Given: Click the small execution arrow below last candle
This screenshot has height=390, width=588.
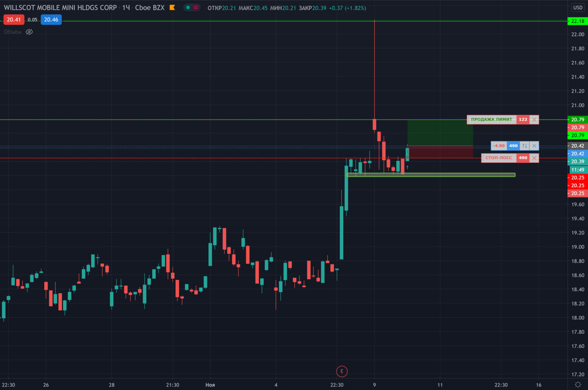Looking at the screenshot, I should (407, 168).
